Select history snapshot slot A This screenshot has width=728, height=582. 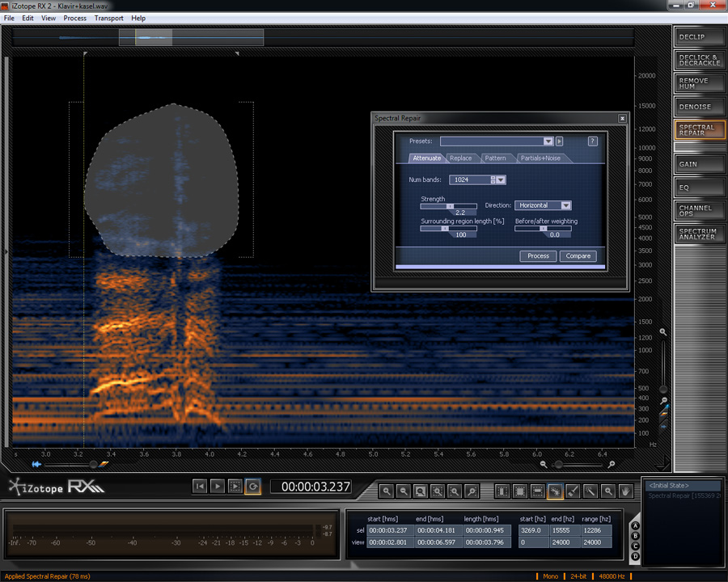click(636, 525)
